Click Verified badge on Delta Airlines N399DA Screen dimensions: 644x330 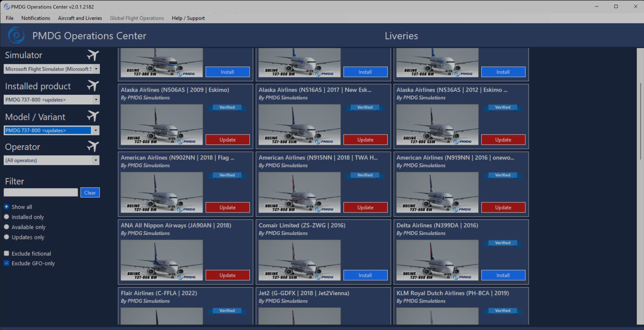coord(502,243)
